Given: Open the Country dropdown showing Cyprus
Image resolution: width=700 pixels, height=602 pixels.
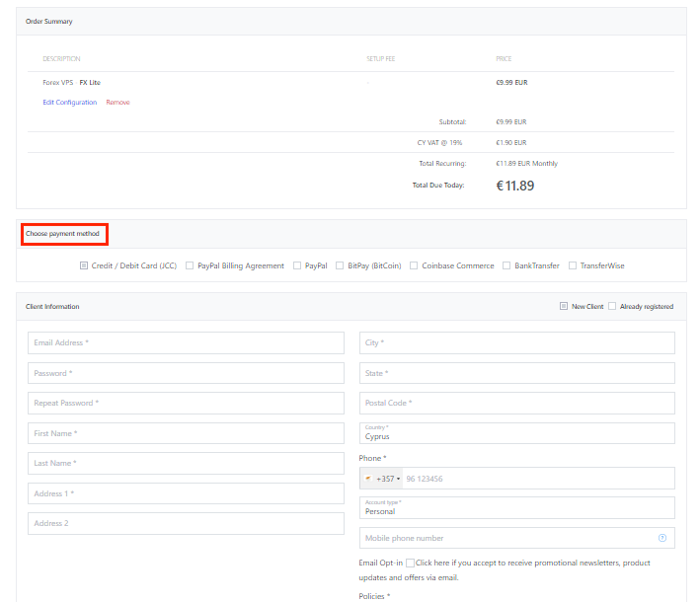Looking at the screenshot, I should point(517,433).
